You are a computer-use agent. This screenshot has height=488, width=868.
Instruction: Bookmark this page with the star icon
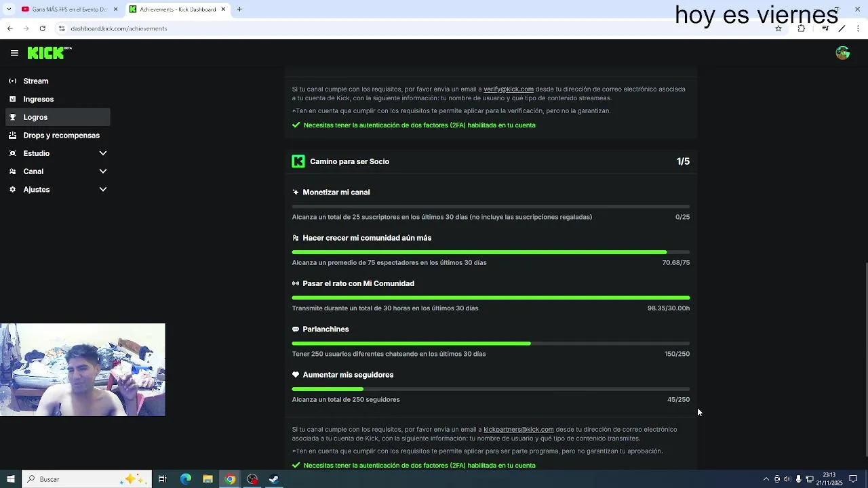[x=778, y=28]
